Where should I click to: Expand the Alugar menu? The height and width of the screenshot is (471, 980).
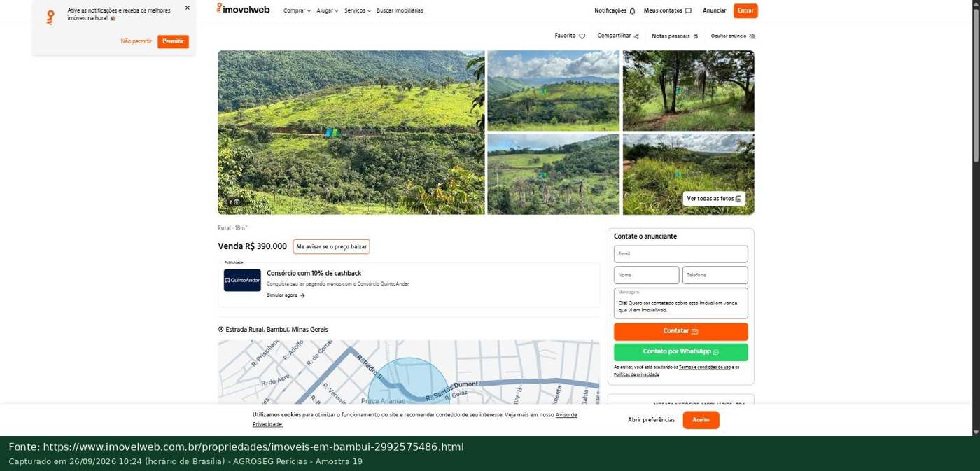pos(327,10)
